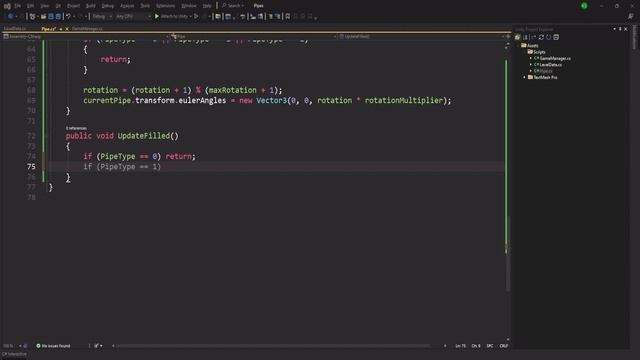The image size is (640, 360).
Task: Open the Window menu
Action: tap(189, 6)
